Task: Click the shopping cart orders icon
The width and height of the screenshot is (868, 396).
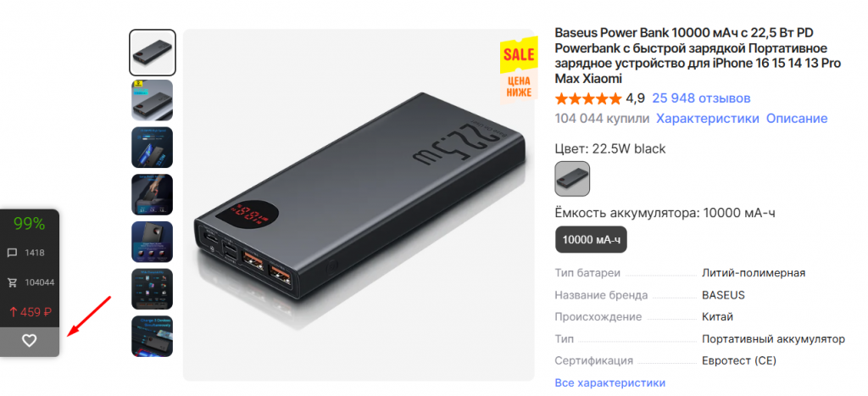Action: click(12, 282)
